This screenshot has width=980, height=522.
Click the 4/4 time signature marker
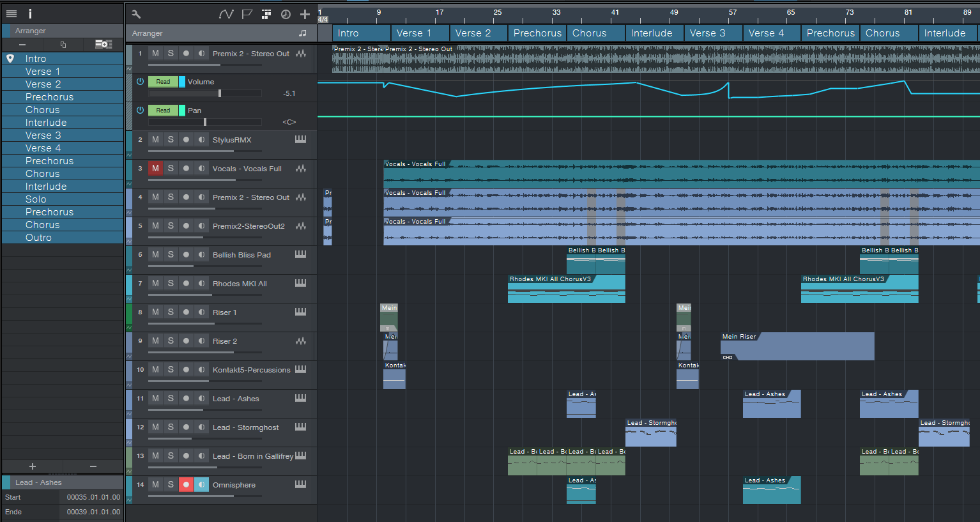point(323,20)
